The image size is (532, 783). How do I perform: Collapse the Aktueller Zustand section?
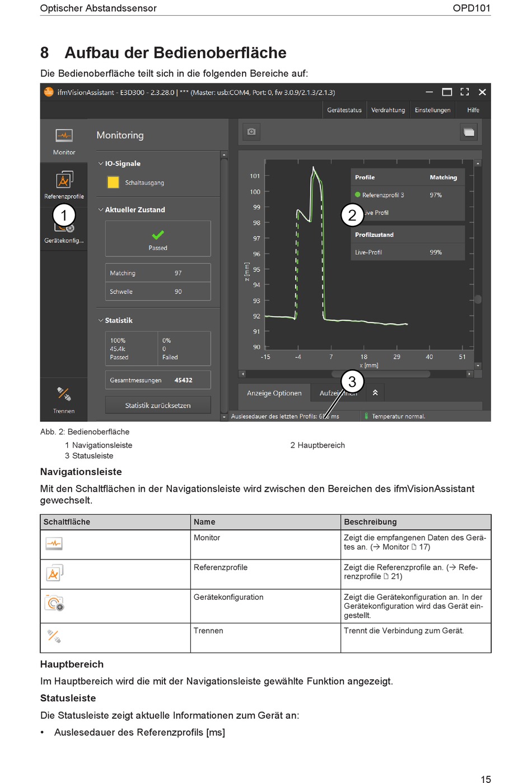point(101,209)
